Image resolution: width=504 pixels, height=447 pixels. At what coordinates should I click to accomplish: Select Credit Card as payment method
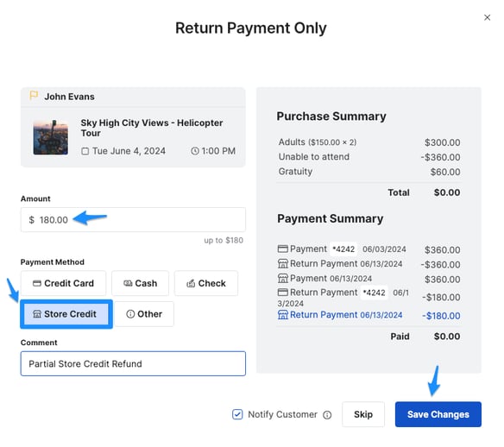(63, 283)
